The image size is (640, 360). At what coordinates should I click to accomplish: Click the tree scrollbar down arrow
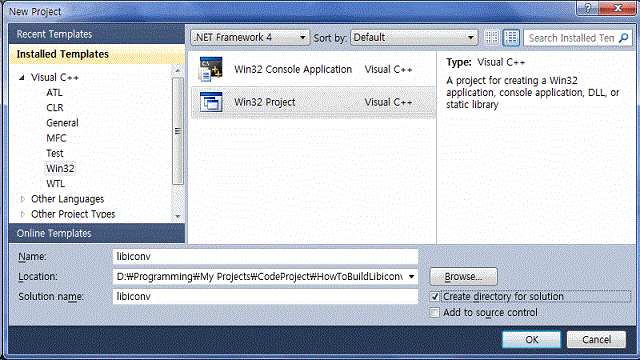(178, 216)
